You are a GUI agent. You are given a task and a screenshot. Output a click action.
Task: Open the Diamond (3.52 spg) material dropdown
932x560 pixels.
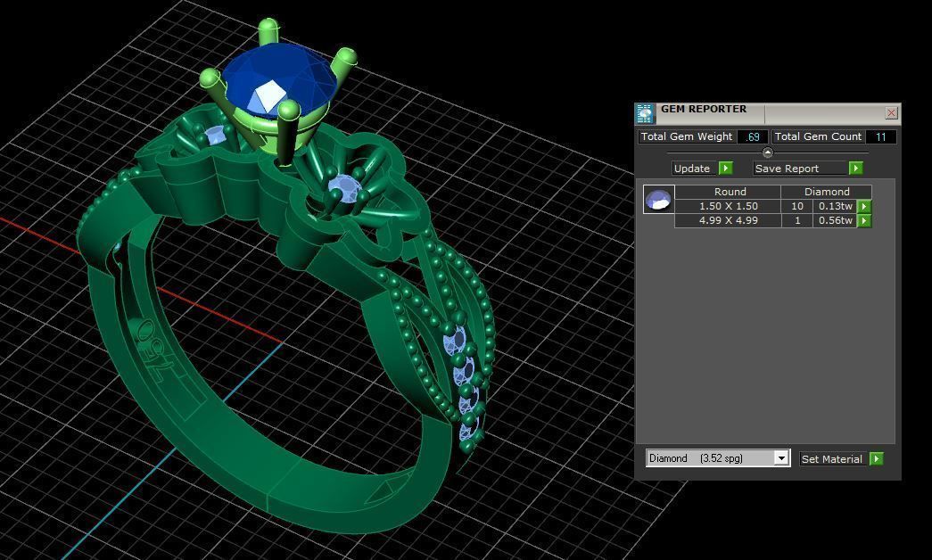pyautogui.click(x=718, y=457)
